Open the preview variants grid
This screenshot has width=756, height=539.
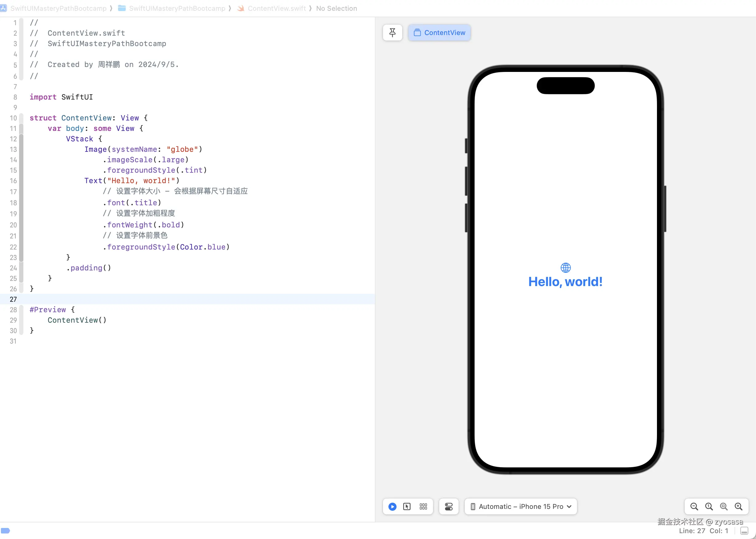coord(423,506)
